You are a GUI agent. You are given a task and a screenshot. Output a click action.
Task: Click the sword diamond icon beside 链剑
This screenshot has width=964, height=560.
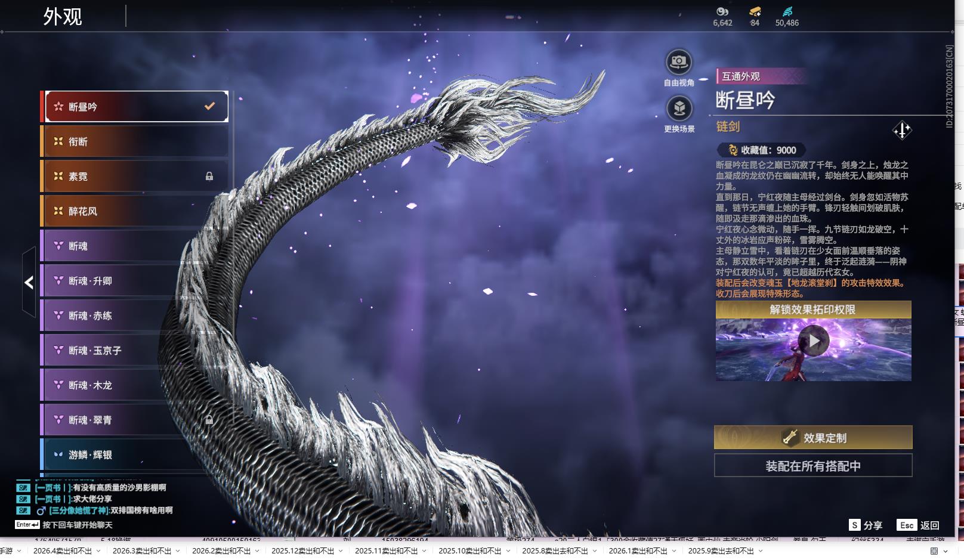[x=901, y=130]
